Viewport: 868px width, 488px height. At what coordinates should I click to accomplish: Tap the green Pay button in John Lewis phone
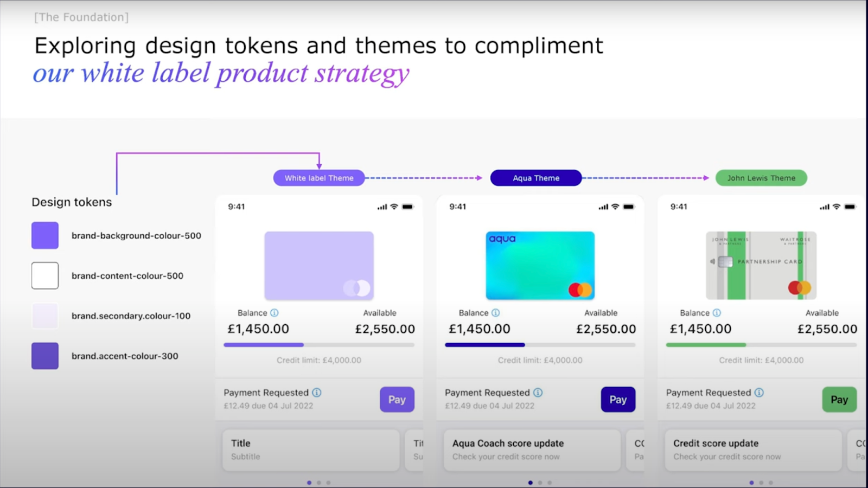[839, 400]
